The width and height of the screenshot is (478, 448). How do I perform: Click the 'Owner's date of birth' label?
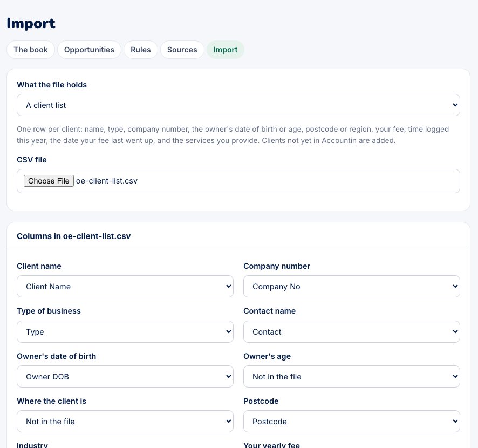click(57, 356)
